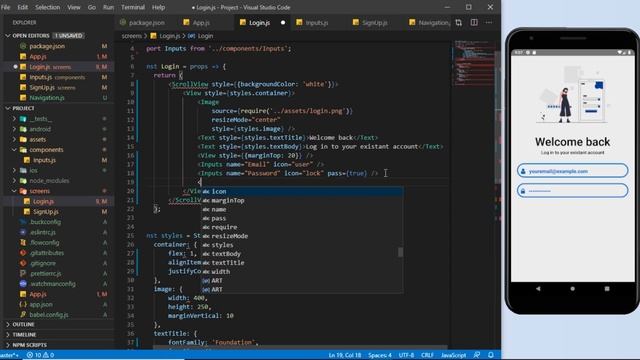Click errors and warnings status counter
The image size is (640, 360).
point(40,355)
